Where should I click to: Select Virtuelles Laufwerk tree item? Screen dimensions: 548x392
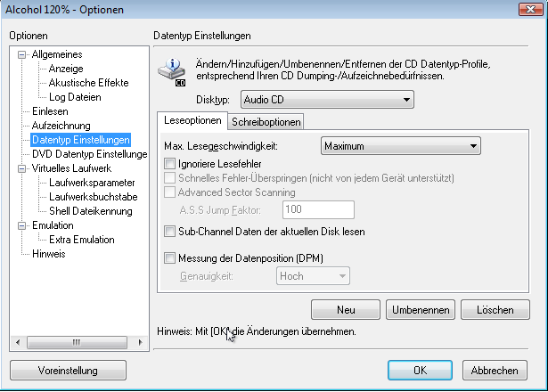(x=71, y=168)
